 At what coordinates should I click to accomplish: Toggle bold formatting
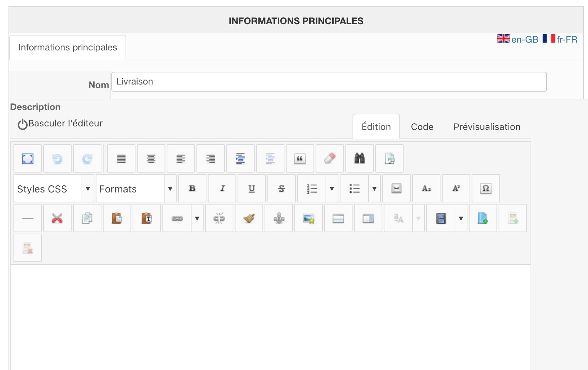click(x=192, y=189)
